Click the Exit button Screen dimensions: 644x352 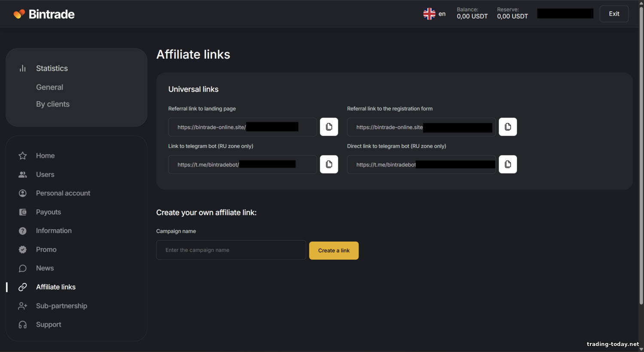point(614,14)
